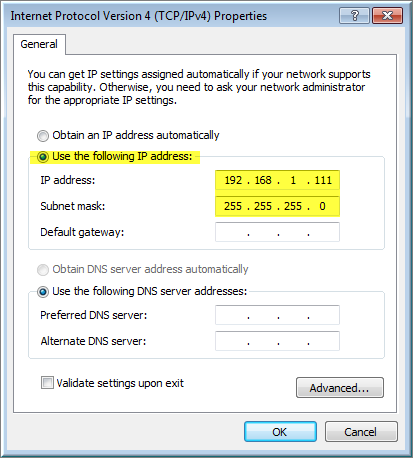Click the 192 octet of IP address
The height and width of the screenshot is (458, 413).
pyautogui.click(x=233, y=180)
